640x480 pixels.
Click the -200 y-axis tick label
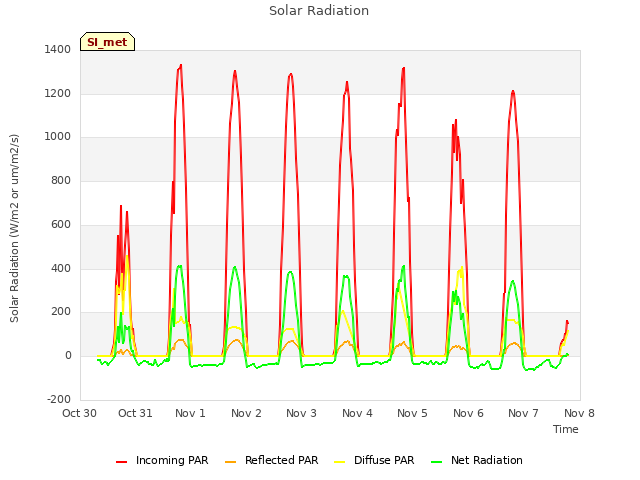pos(59,399)
